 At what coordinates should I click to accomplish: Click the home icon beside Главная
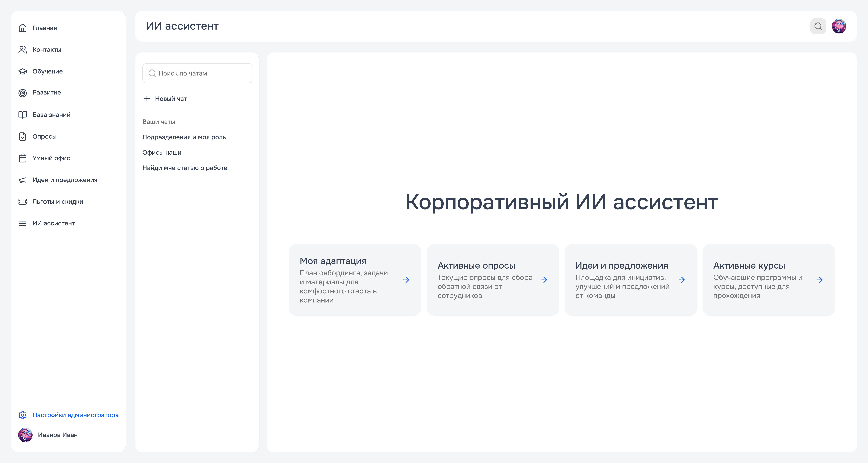pyautogui.click(x=23, y=28)
